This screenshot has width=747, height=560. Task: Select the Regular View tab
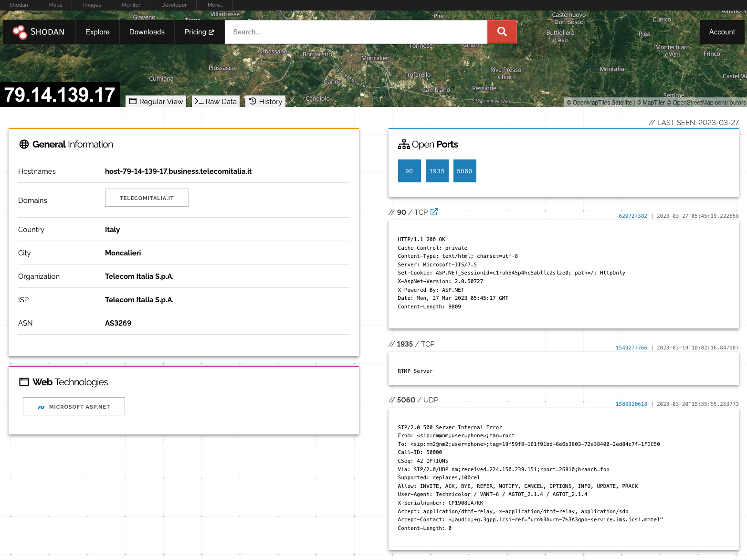pyautogui.click(x=156, y=101)
